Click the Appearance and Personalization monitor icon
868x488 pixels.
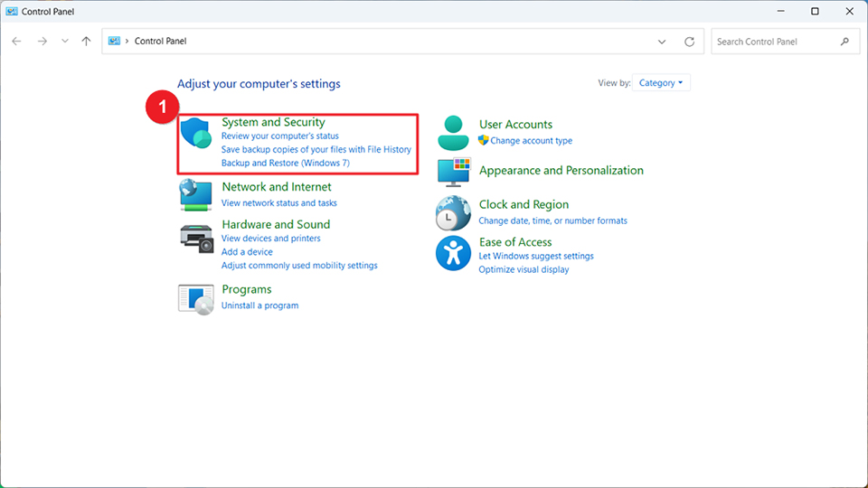pos(453,171)
